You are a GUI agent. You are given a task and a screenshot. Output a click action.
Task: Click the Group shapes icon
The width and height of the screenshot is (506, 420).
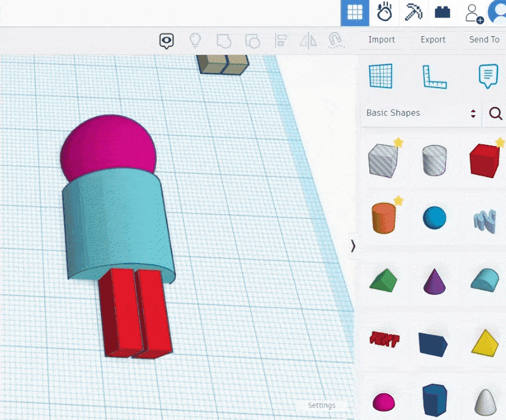pos(224,41)
